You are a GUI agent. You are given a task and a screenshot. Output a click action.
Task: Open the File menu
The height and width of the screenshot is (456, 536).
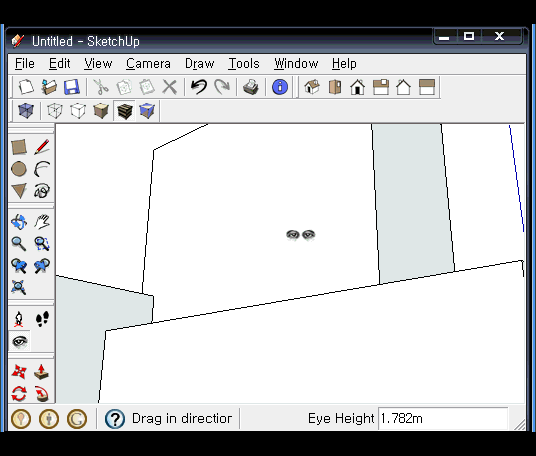pyautogui.click(x=25, y=64)
